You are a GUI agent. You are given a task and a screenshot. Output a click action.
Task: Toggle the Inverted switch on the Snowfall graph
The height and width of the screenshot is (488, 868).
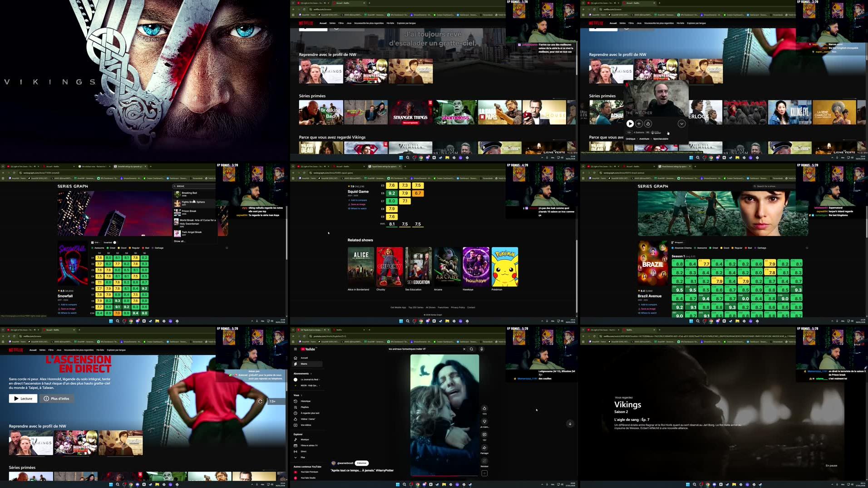114,242
